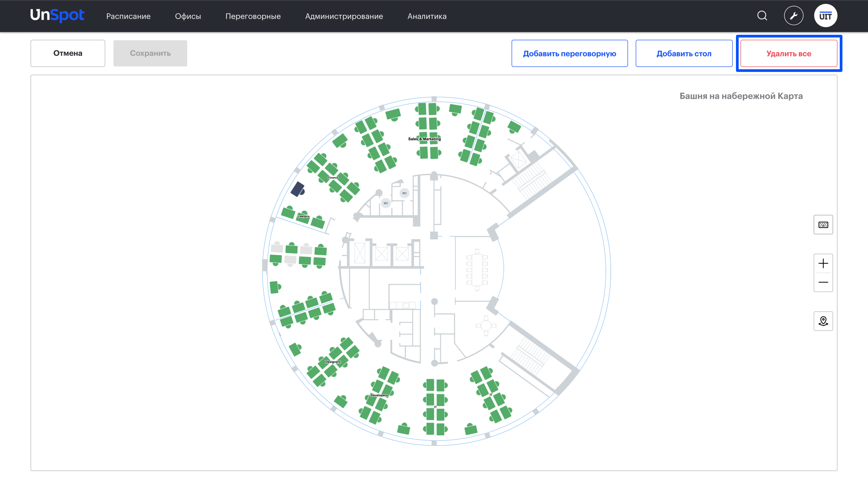Click the map location pin icon
Image resolution: width=868 pixels, height=488 pixels.
[x=823, y=321]
